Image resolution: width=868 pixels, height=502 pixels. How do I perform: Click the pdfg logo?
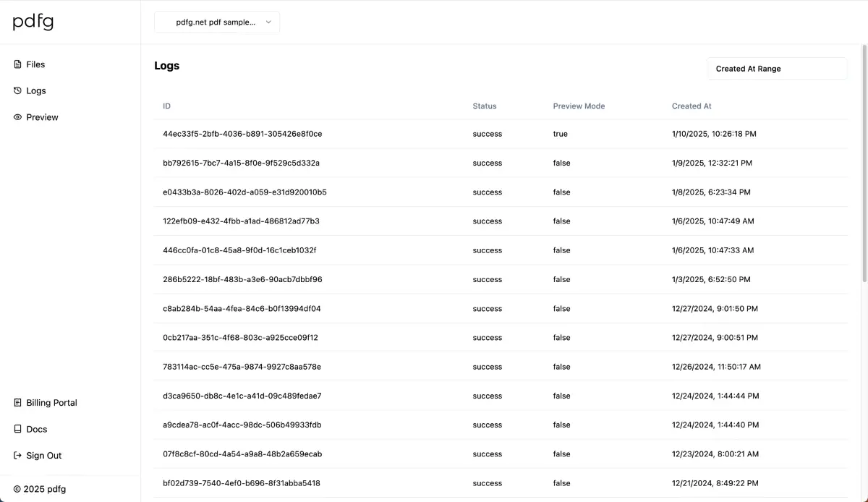pyautogui.click(x=33, y=22)
